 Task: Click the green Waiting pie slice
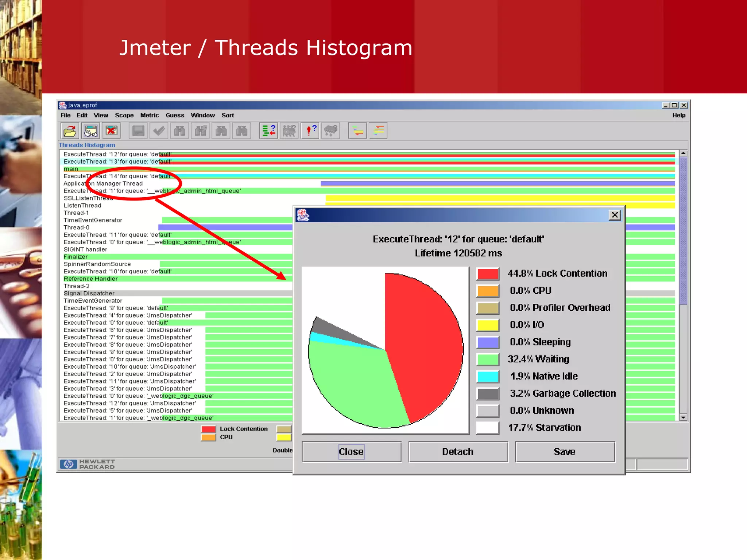(357, 386)
